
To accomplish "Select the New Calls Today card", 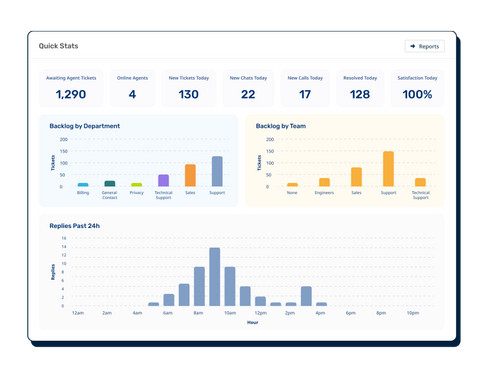I will click(x=305, y=88).
